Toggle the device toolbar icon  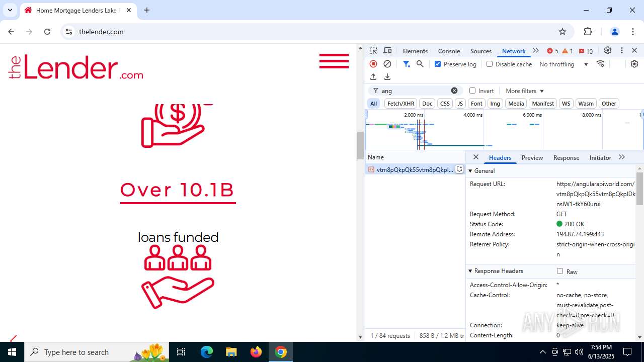387,51
